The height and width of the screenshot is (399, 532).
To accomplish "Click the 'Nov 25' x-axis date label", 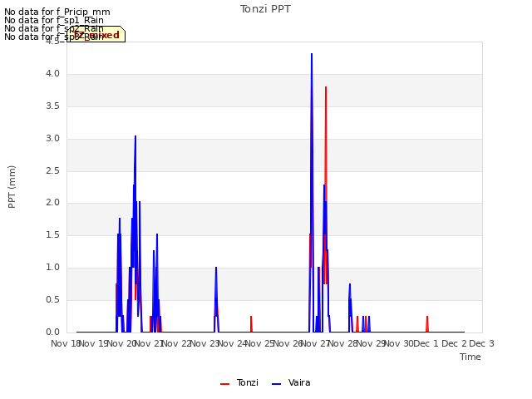I will pyautogui.click(x=259, y=343).
